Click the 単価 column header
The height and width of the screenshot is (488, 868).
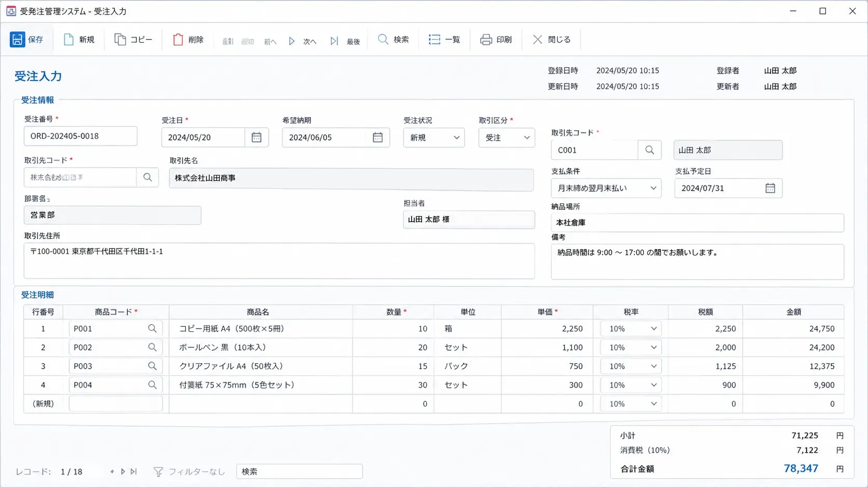547,312
